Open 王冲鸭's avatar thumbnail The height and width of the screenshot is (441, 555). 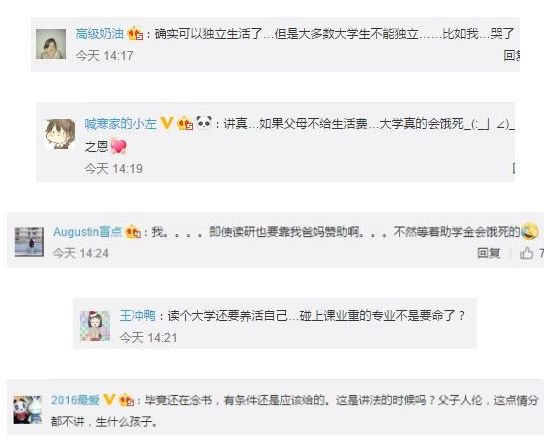point(95,326)
